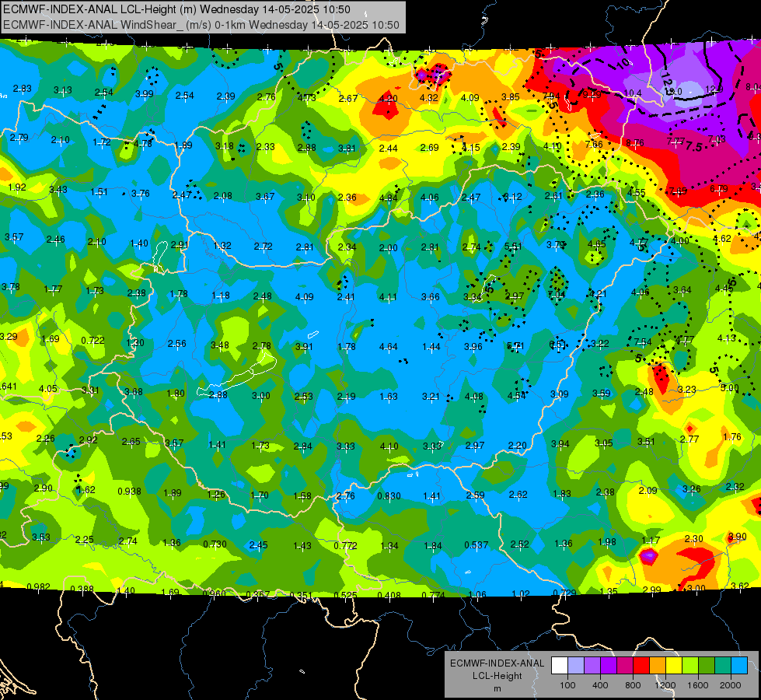Click the wind shear value 0.722
The image size is (761, 700).
point(93,340)
